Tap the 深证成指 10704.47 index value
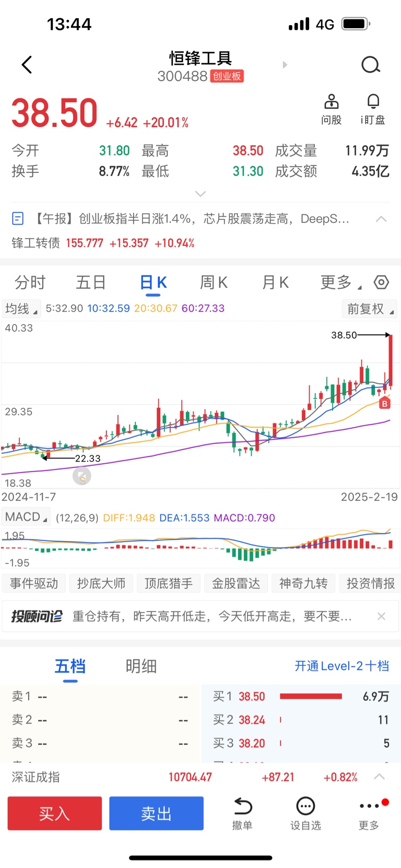Viewport: 401px width, 868px height. point(190,777)
